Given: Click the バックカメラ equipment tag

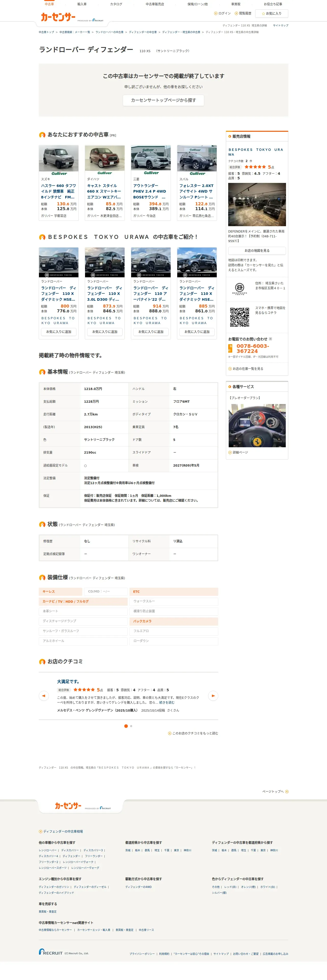Looking at the screenshot, I should click(174, 621).
